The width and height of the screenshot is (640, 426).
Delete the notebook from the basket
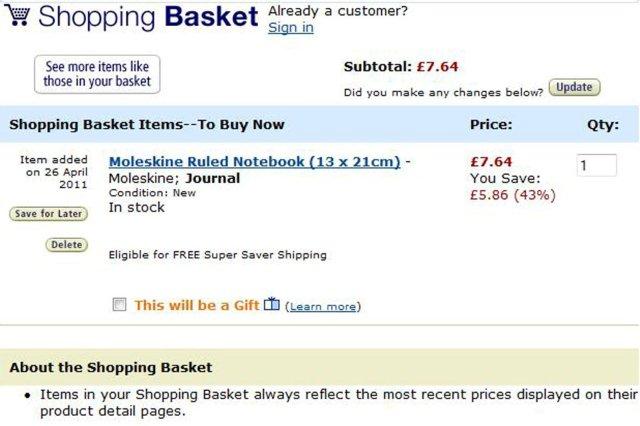[x=66, y=245]
